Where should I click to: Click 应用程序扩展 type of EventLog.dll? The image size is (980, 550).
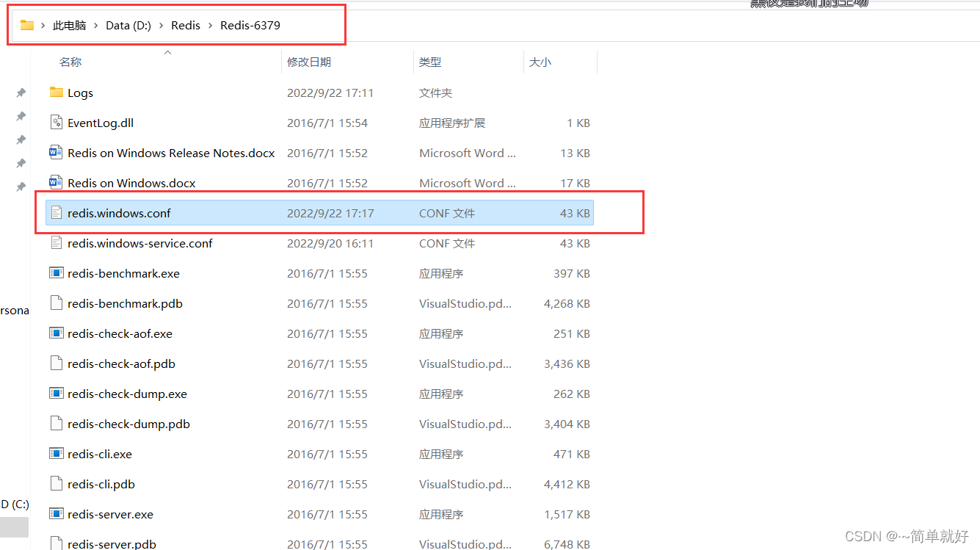[452, 123]
